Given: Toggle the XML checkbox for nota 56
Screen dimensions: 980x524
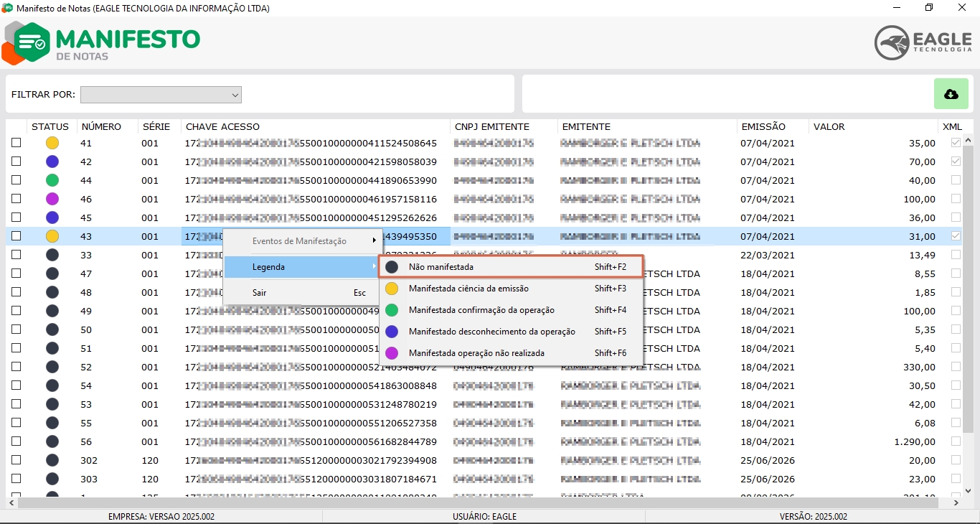Looking at the screenshot, I should pos(956,441).
